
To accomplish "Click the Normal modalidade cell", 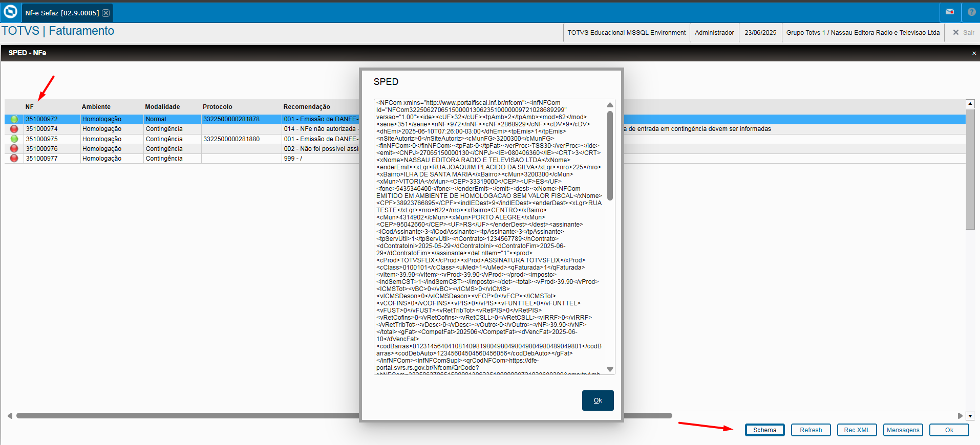I will [x=172, y=119].
